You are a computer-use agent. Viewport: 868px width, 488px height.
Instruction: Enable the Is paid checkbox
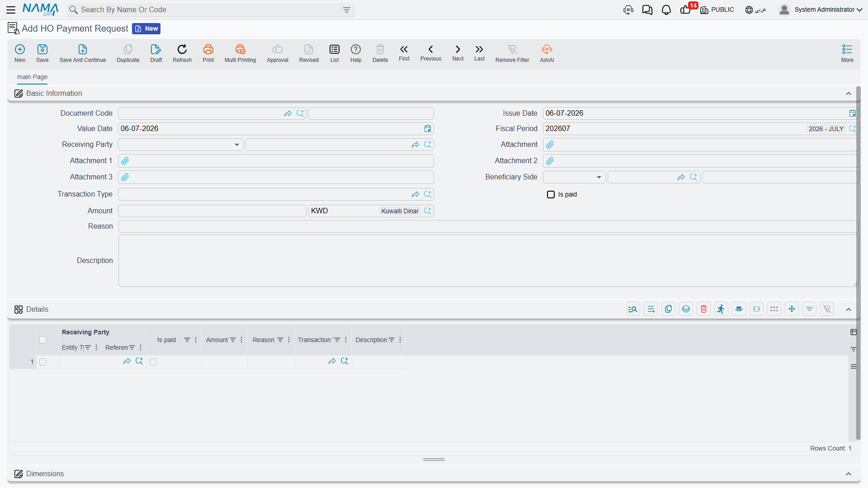point(551,195)
